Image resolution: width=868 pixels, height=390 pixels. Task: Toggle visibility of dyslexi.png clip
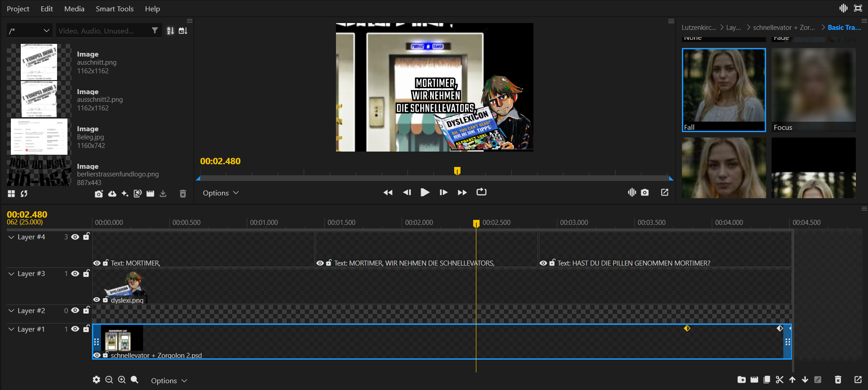pyautogui.click(x=97, y=300)
